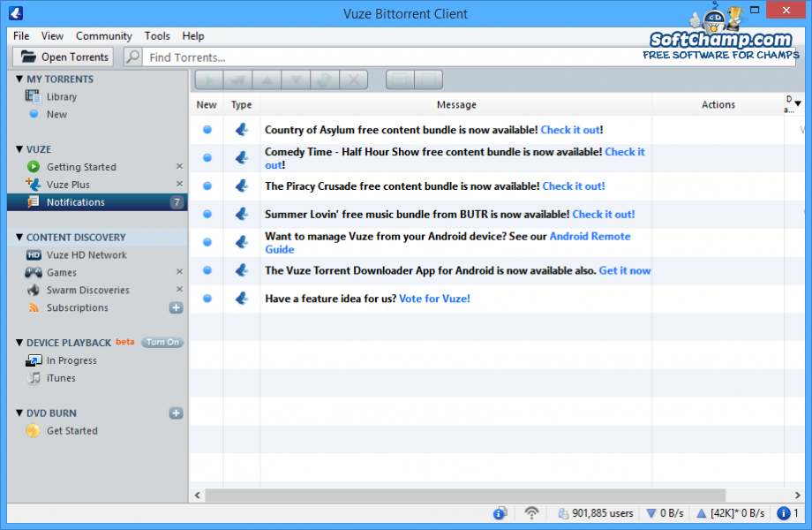Image resolution: width=812 pixels, height=530 pixels.
Task: Click the Vuze frog logo in title bar
Action: coord(16,13)
